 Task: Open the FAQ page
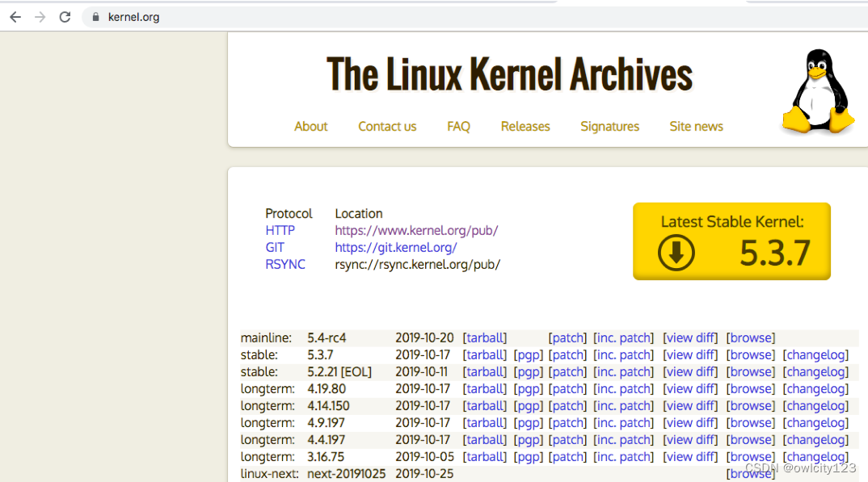458,127
